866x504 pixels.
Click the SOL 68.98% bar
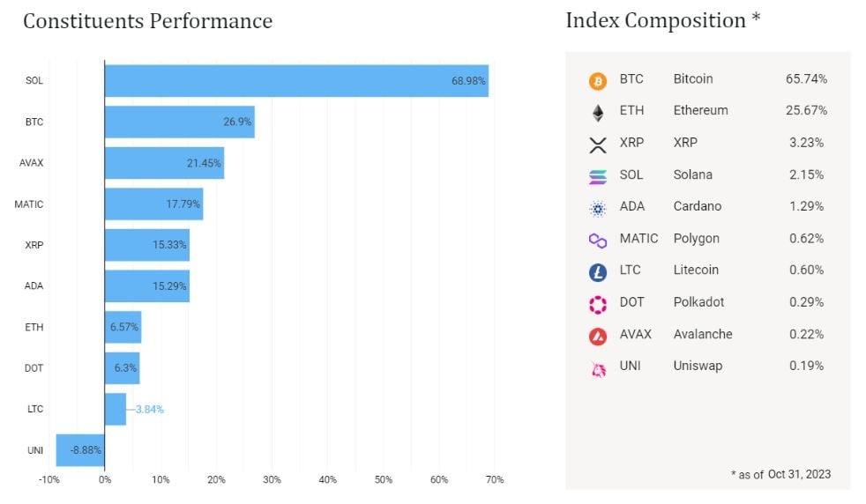[x=296, y=80]
